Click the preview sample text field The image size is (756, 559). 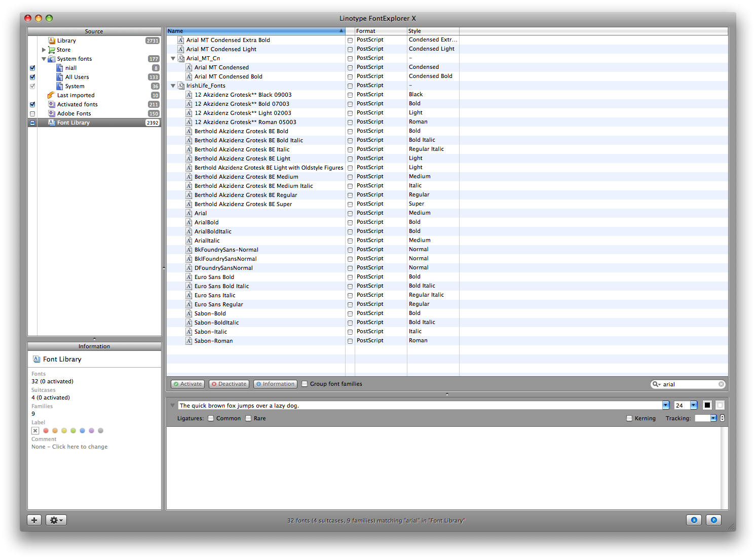point(420,405)
